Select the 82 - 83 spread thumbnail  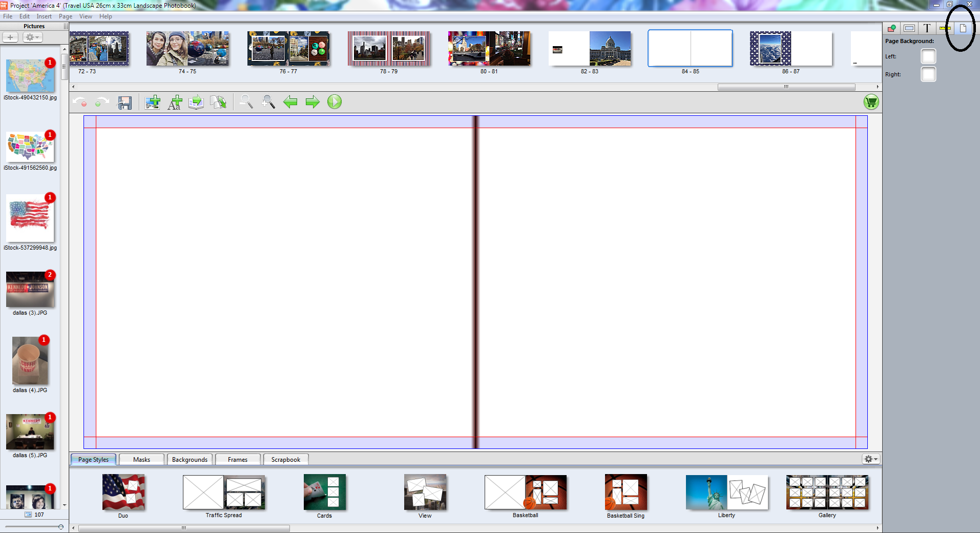590,49
